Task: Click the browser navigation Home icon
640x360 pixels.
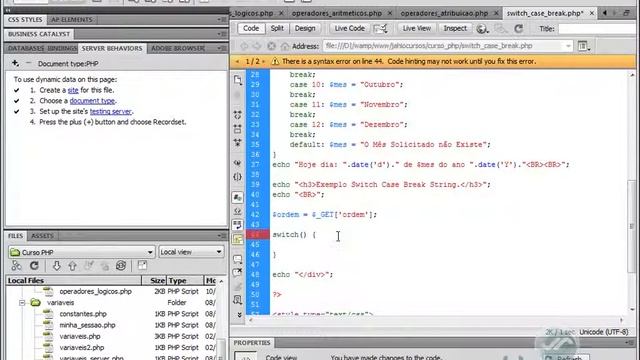Action: pyautogui.click(x=285, y=46)
